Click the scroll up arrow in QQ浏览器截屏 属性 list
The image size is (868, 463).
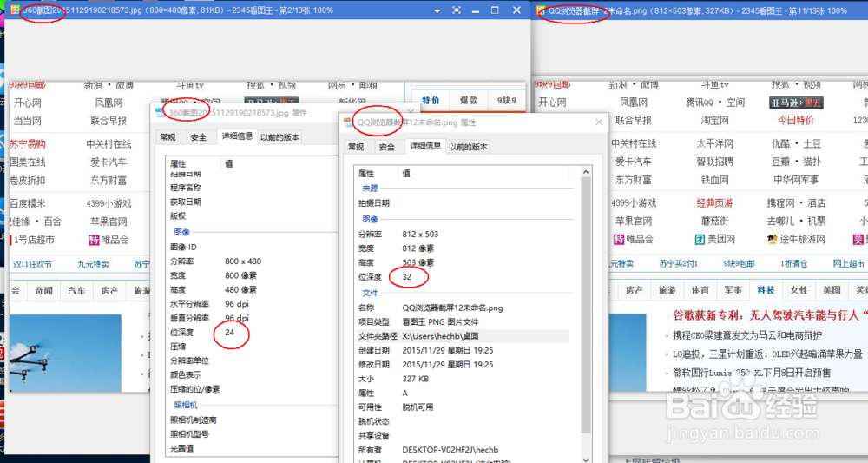pos(586,172)
